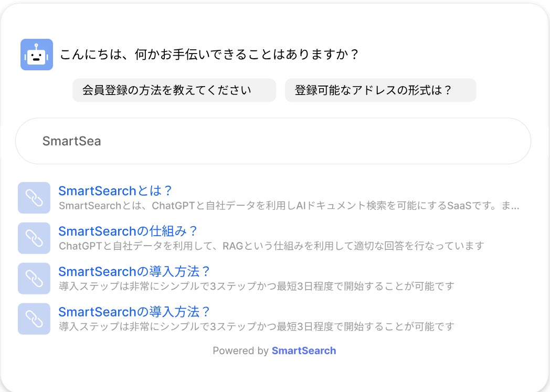Select the 会員登録の方法を教えてください suggestion chip
550x392 pixels.
(174, 90)
